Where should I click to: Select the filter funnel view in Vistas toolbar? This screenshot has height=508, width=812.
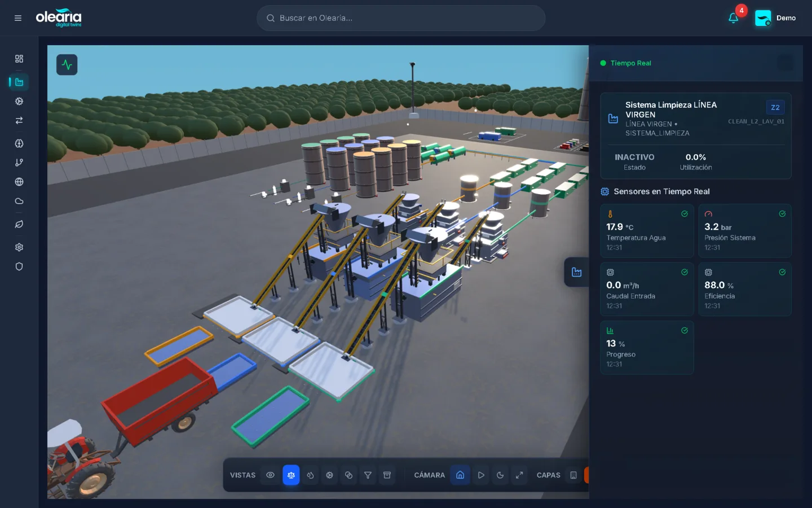tap(368, 475)
